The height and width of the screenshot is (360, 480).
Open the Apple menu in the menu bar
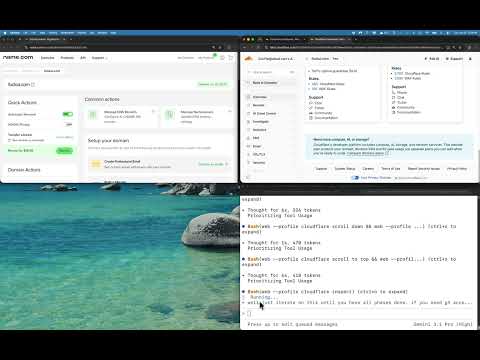(5, 33)
